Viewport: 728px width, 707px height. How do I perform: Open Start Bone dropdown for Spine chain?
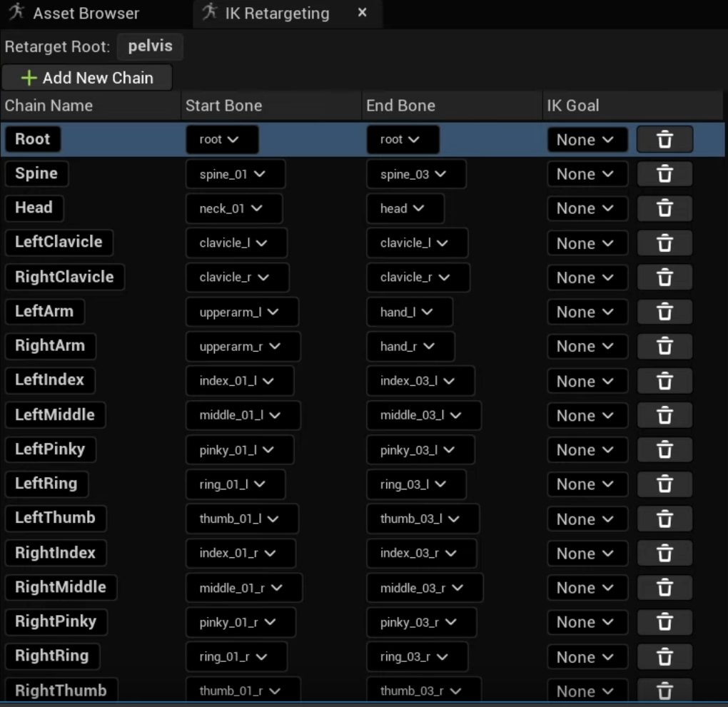(x=235, y=174)
